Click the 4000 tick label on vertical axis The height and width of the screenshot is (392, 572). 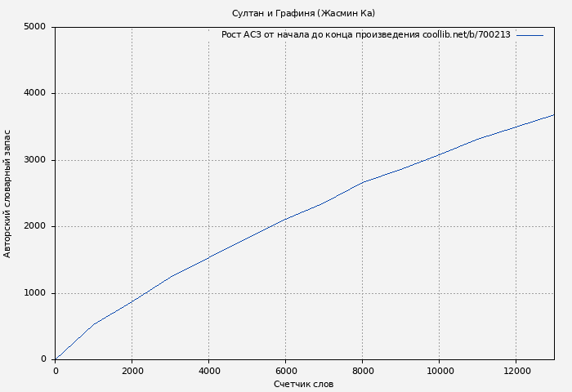click(x=34, y=94)
